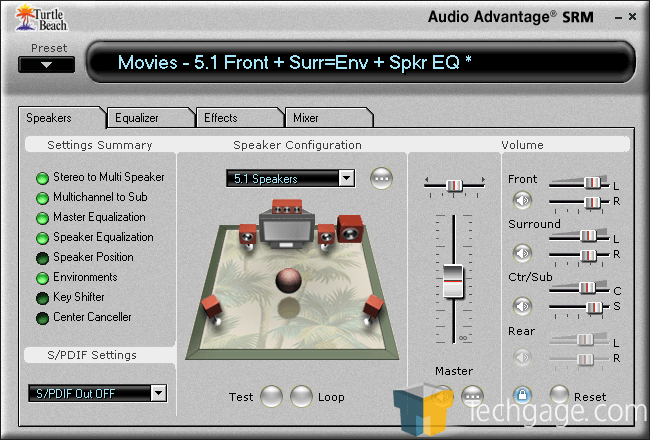Toggle Multichannel to Sub indicator
The height and width of the screenshot is (440, 650).
point(42,198)
